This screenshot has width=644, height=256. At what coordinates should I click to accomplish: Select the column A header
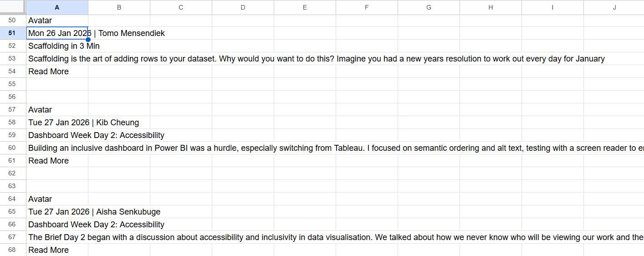click(57, 7)
